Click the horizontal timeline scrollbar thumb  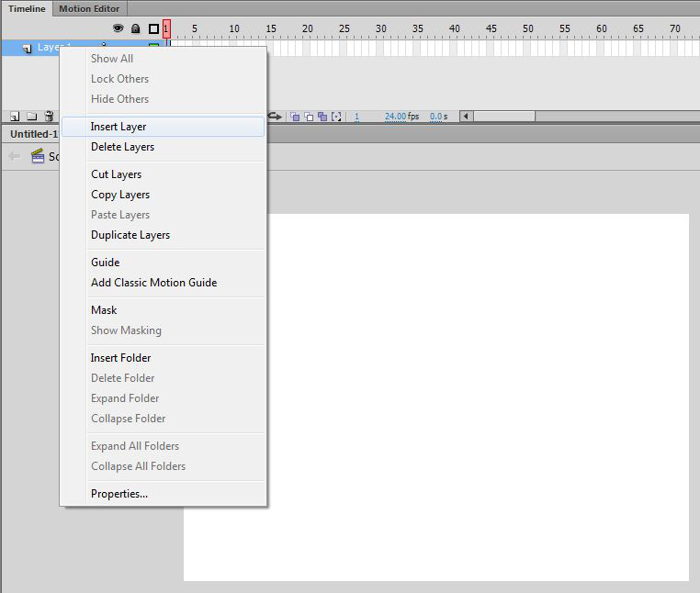[x=504, y=117]
